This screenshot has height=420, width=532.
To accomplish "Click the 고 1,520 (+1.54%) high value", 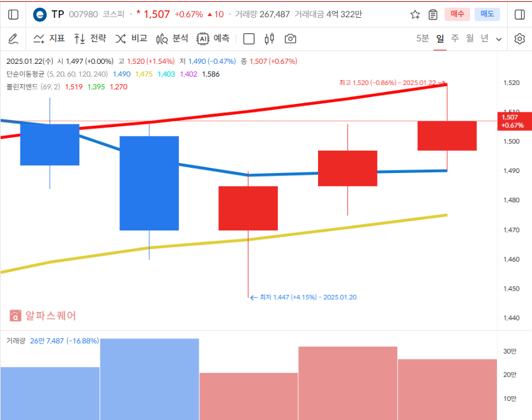I will (x=146, y=61).
